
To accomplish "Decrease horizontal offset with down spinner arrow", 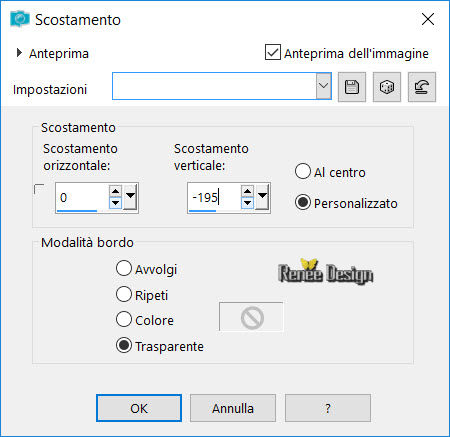I will pos(115,203).
